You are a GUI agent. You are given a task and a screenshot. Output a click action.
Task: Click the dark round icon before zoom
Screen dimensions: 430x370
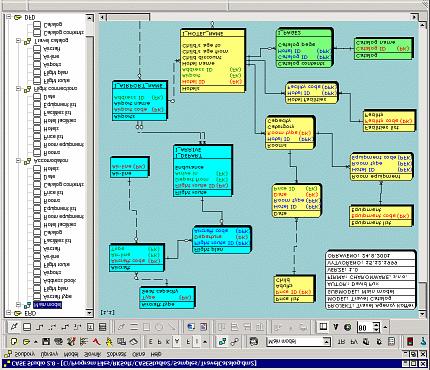[x=348, y=327]
